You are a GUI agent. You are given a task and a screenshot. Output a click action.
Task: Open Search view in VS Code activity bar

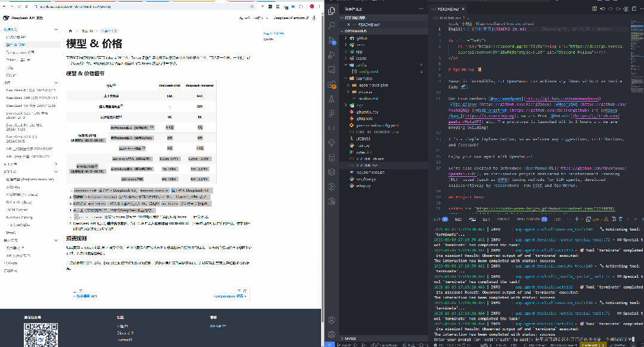coord(332,26)
